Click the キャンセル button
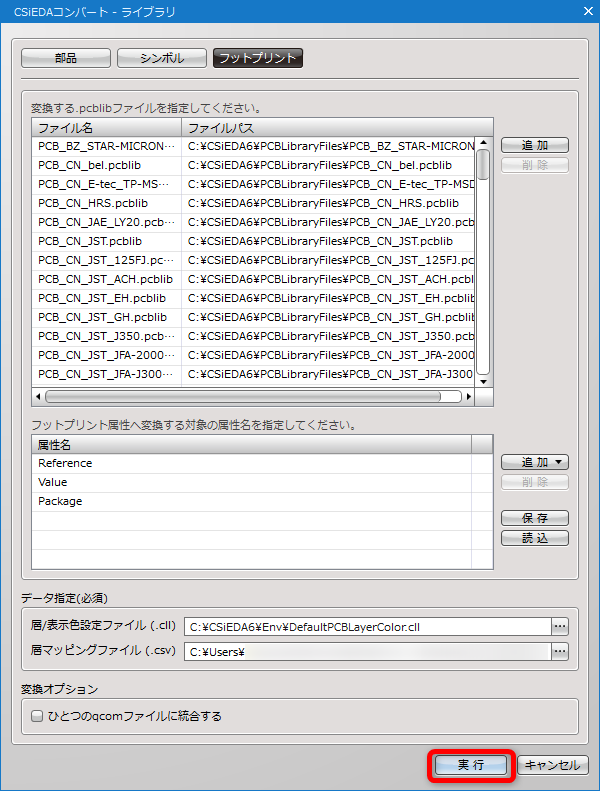This screenshot has height=791, width=600. pyautogui.click(x=553, y=765)
